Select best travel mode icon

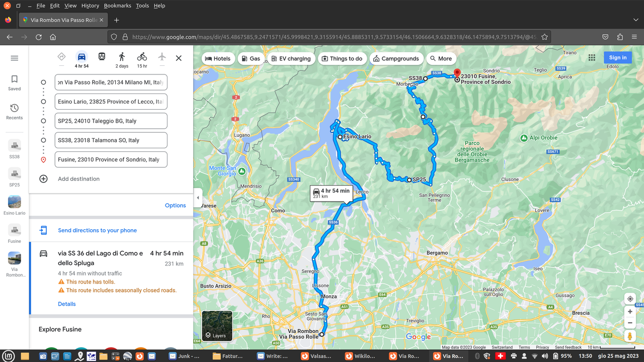[61, 57]
